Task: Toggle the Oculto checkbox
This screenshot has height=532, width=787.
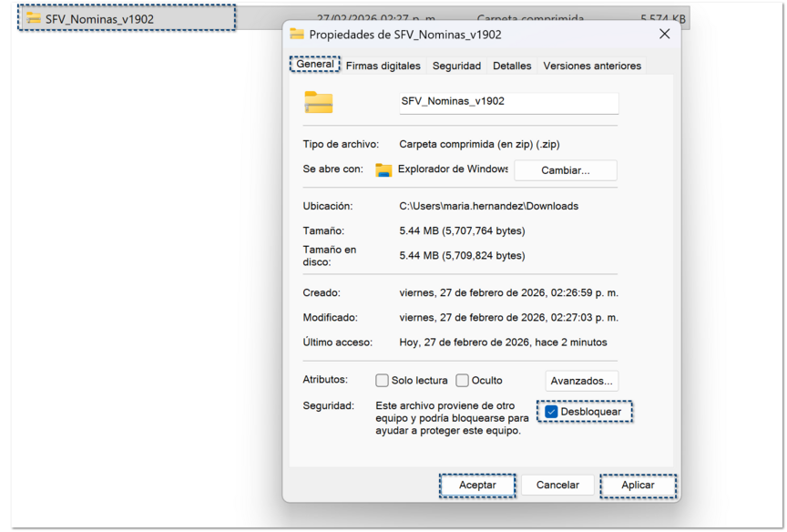Action: click(x=462, y=381)
